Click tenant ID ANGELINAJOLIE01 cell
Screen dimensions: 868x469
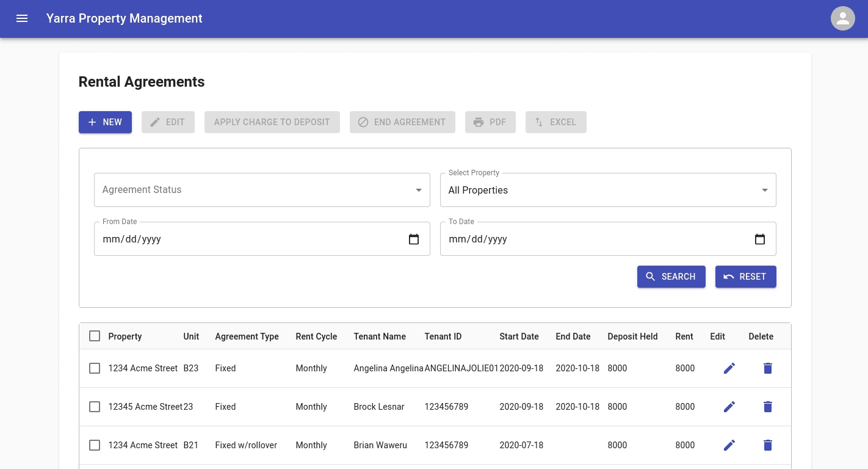pyautogui.click(x=461, y=368)
